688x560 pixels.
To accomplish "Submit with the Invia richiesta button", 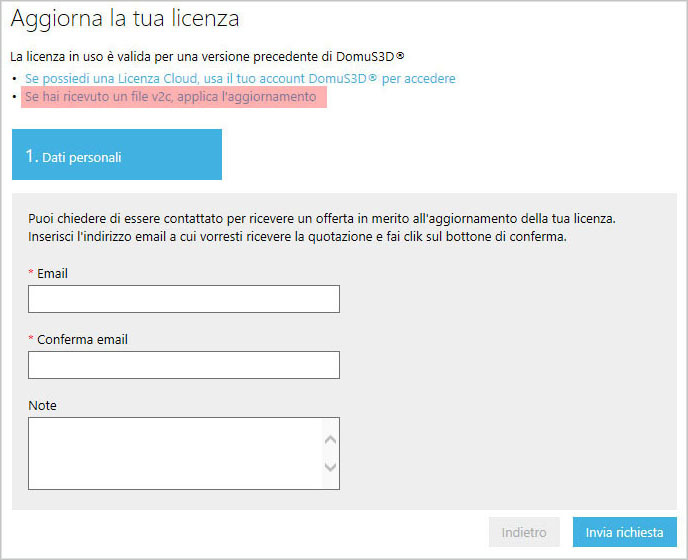I will point(625,532).
